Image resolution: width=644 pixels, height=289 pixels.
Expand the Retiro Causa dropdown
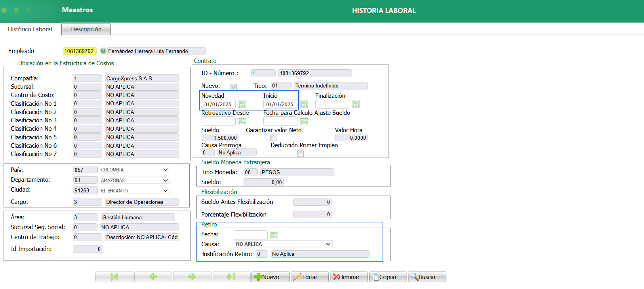coord(283,244)
